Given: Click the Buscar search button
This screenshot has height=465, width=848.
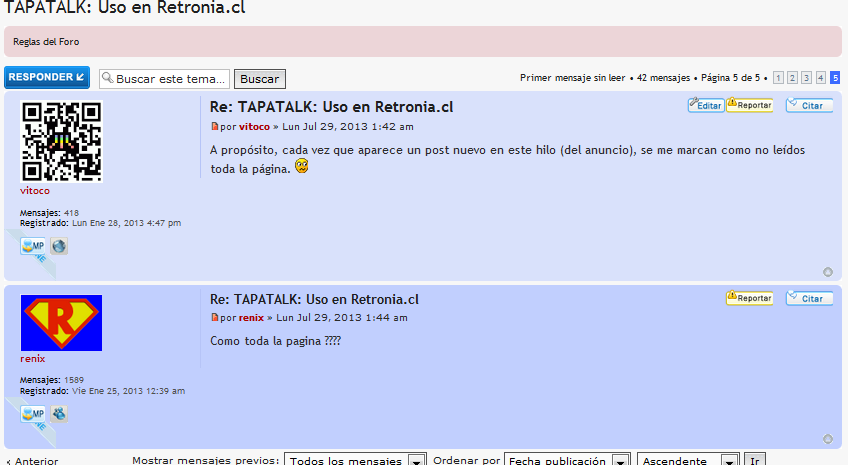Looking at the screenshot, I should coord(260,79).
